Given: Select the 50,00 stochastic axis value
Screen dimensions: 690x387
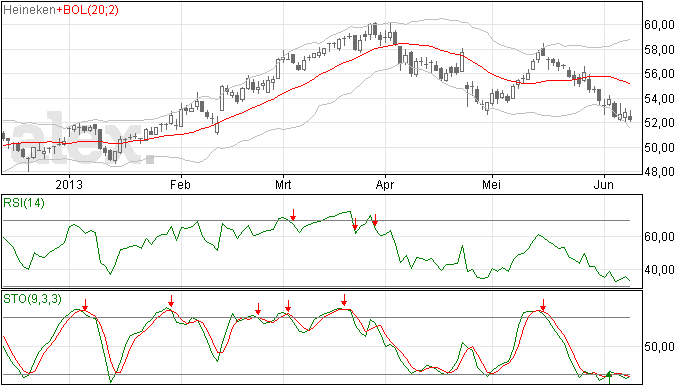Looking at the screenshot, I should click(660, 346).
